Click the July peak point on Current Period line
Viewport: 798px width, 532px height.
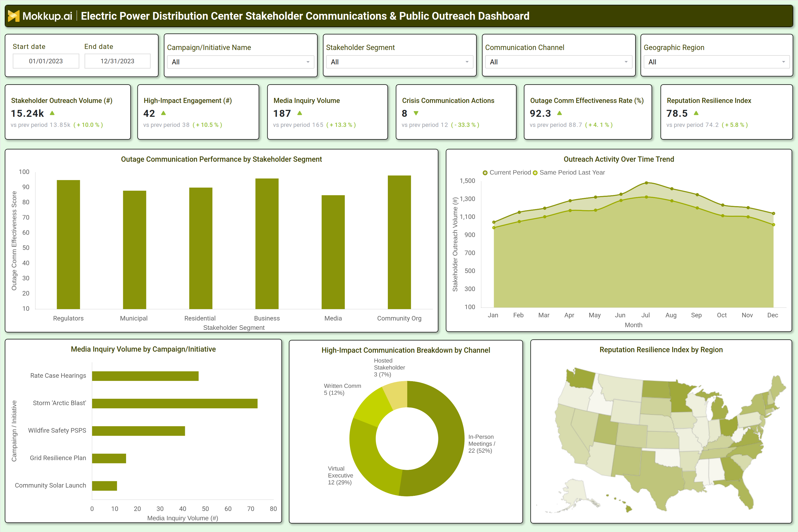(646, 183)
